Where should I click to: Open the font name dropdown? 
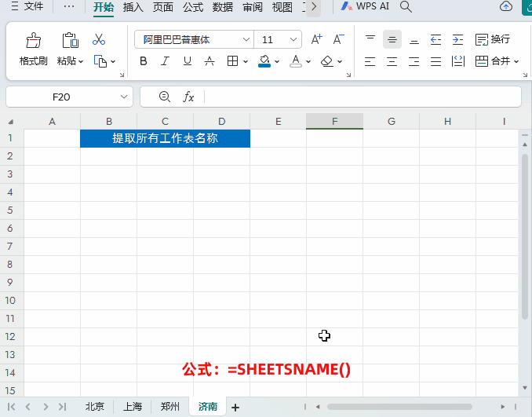point(246,40)
